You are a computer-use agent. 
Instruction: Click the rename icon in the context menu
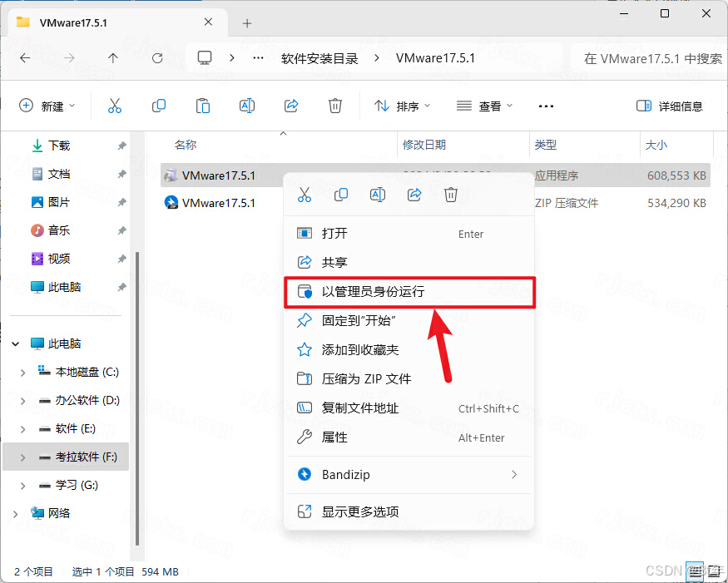(378, 195)
